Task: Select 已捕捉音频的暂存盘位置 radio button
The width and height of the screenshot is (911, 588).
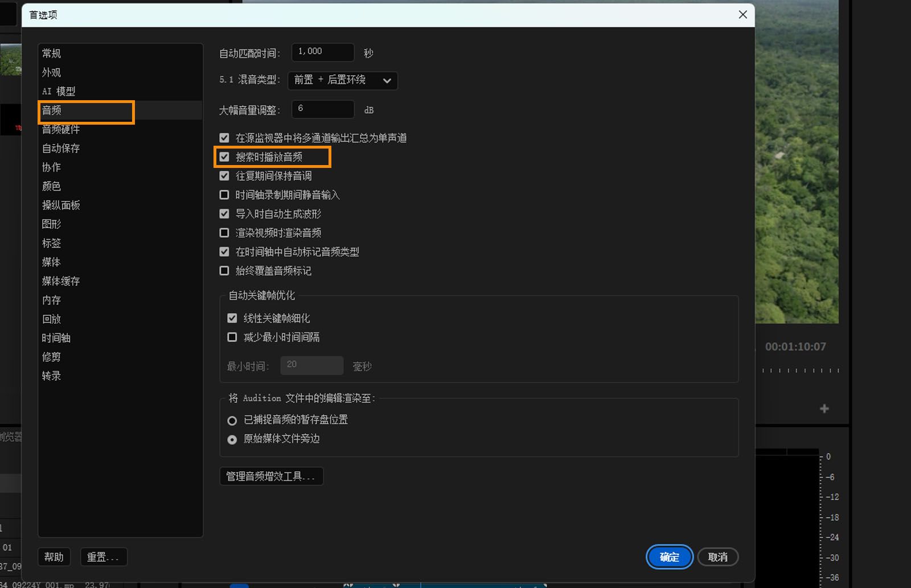Action: point(232,420)
